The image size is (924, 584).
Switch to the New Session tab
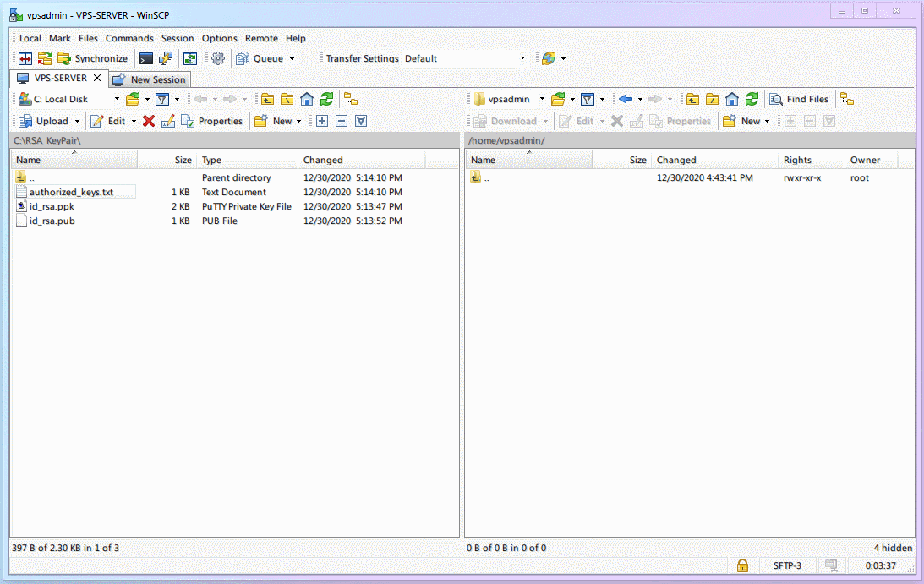pos(150,79)
